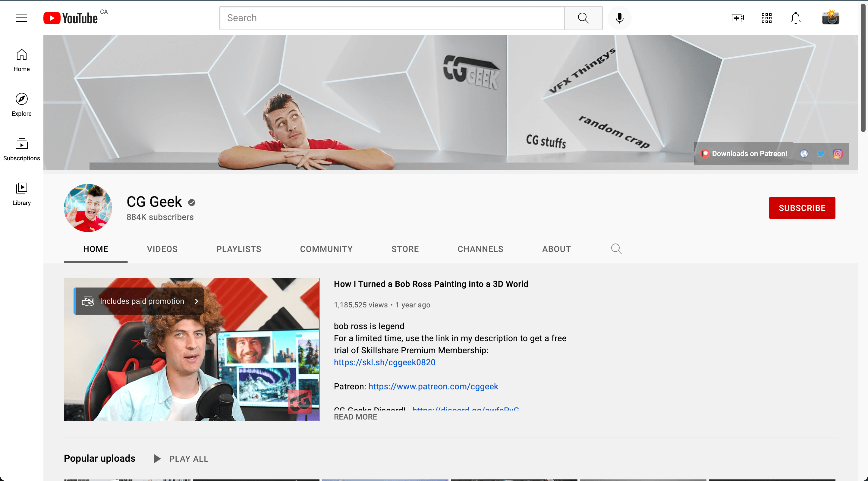The height and width of the screenshot is (481, 868).
Task: Go to Home in sidebar
Action: tap(22, 60)
